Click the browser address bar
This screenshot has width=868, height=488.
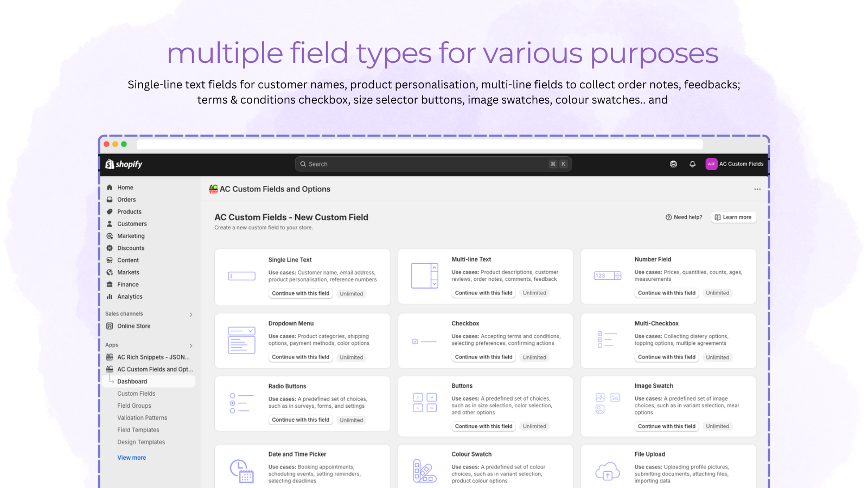click(x=420, y=144)
